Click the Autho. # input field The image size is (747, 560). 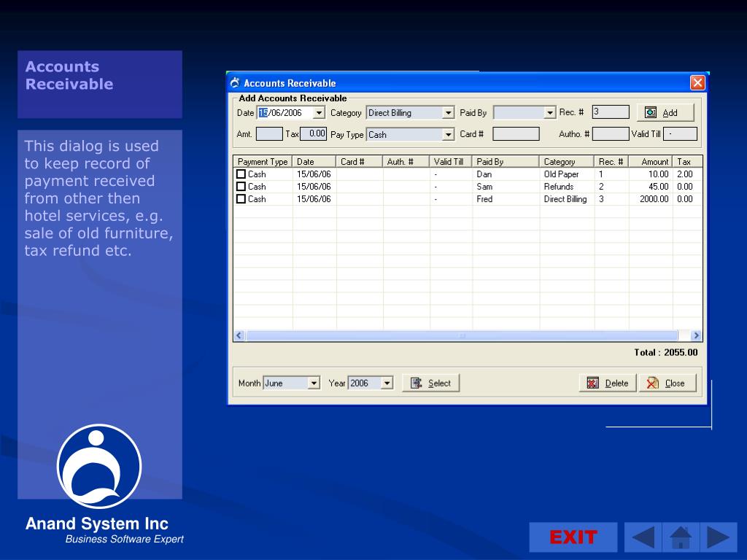[x=611, y=134]
